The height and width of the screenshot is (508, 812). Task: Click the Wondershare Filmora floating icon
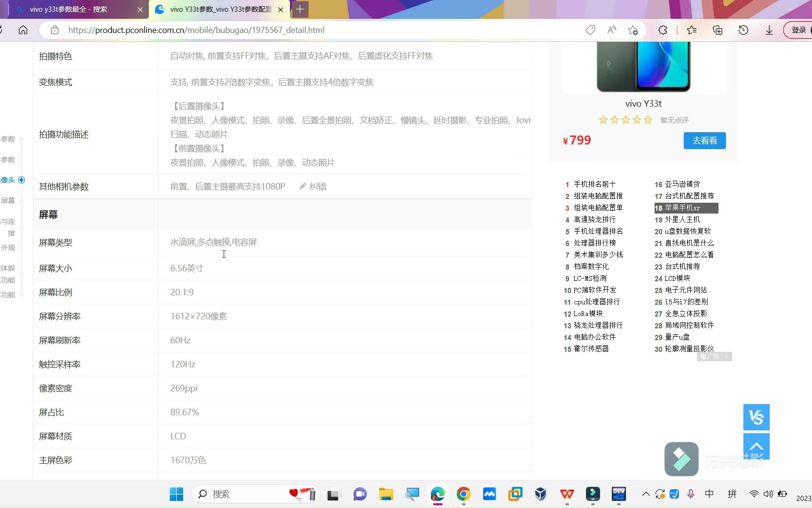tap(681, 459)
